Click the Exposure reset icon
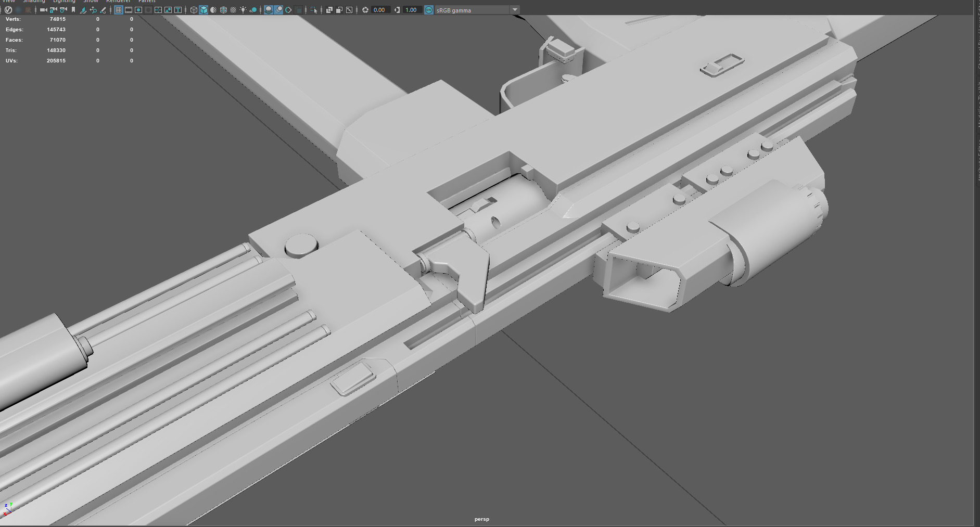The height and width of the screenshot is (527, 980). 365,10
